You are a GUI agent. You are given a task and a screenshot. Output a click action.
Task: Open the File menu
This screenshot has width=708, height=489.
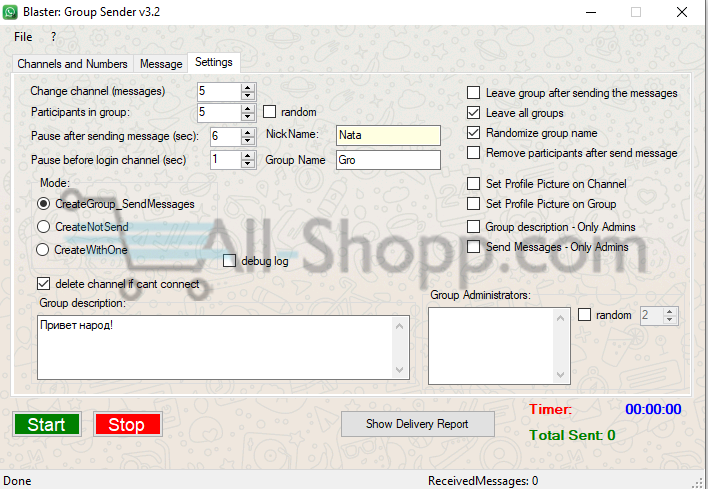click(23, 36)
